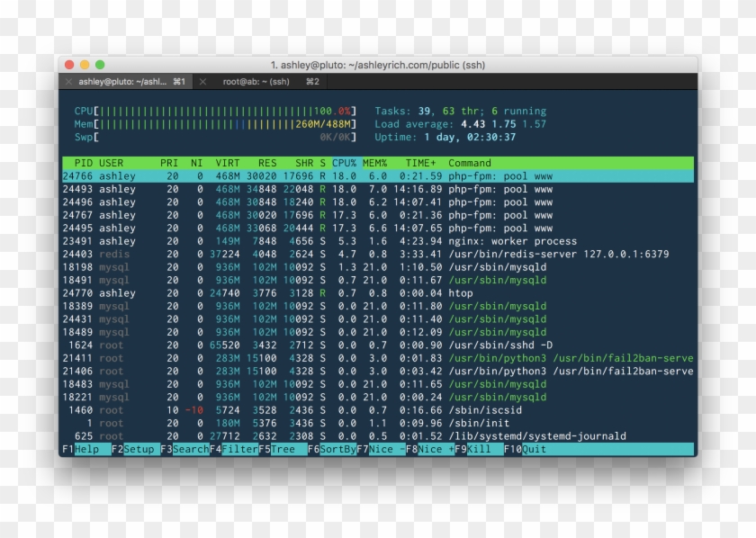Search for a process using F3Search
Screen dimensions: 756x538
(184, 449)
